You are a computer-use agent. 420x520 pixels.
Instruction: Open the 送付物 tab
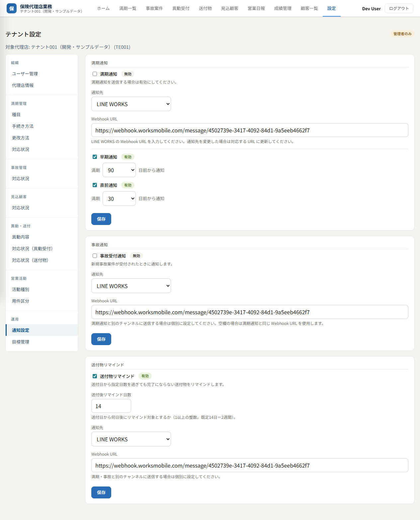coord(205,8)
